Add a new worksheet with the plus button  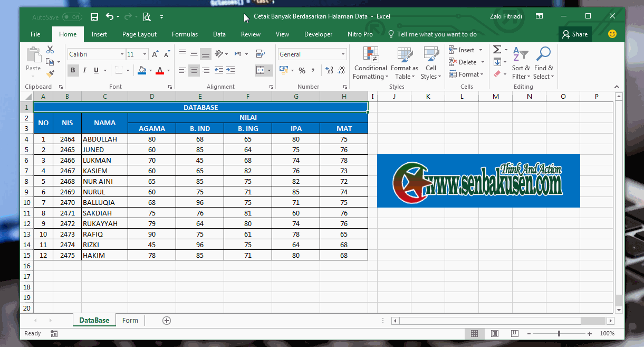(x=166, y=320)
